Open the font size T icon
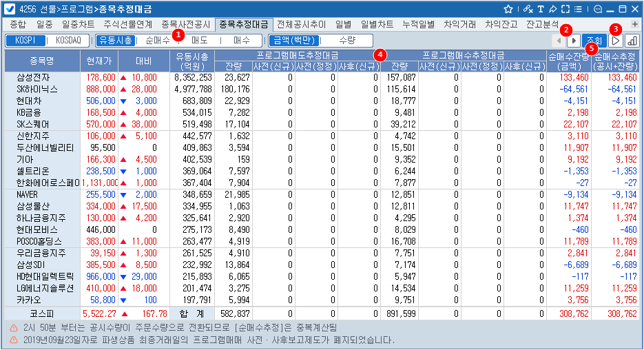This screenshot has height=350, width=644. click(541, 9)
